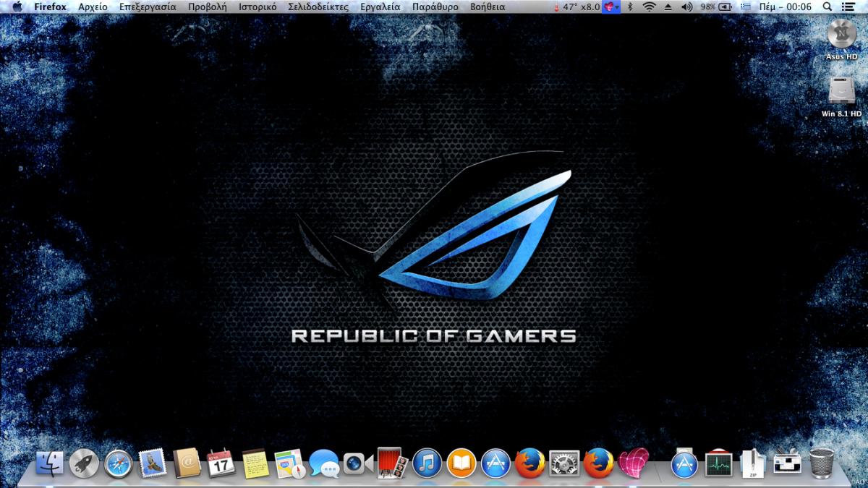
Task: Open Greek flag input source menu
Action: [746, 7]
